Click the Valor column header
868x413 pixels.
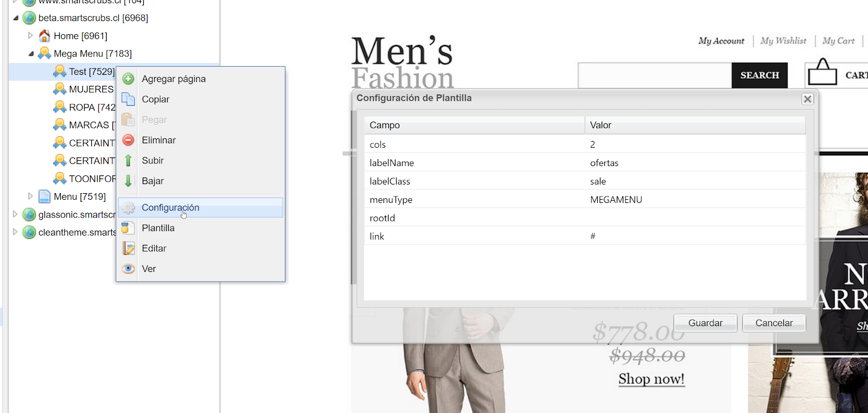point(695,125)
